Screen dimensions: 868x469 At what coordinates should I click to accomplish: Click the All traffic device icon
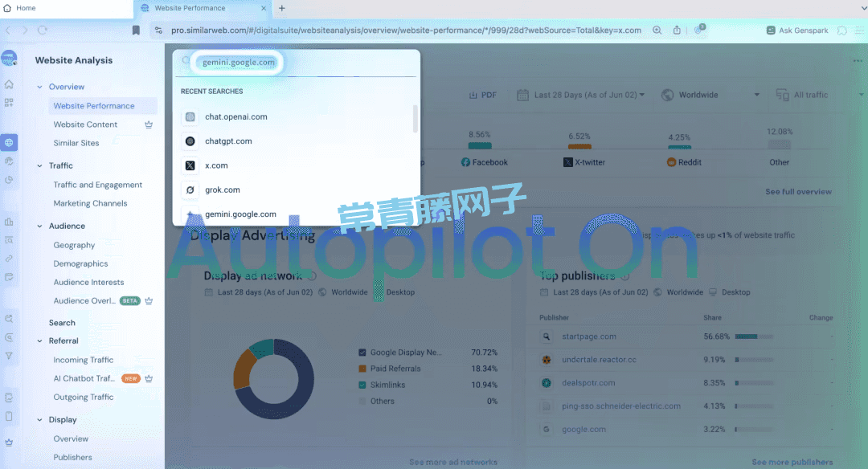tap(782, 95)
